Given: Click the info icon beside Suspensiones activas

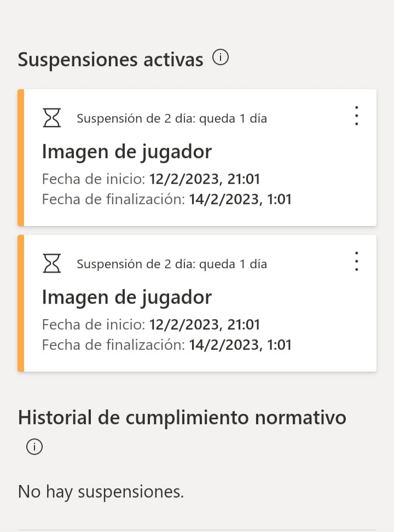Looking at the screenshot, I should pyautogui.click(x=221, y=57).
